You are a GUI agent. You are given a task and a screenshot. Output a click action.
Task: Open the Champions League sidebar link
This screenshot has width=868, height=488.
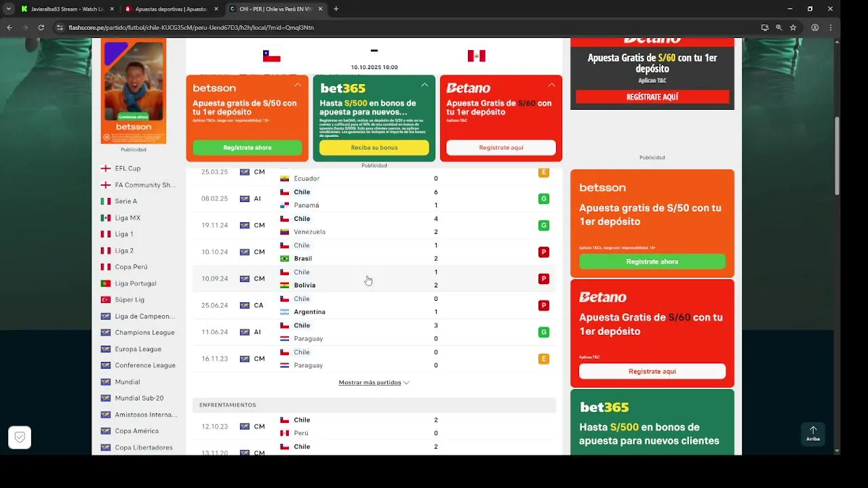click(x=144, y=333)
